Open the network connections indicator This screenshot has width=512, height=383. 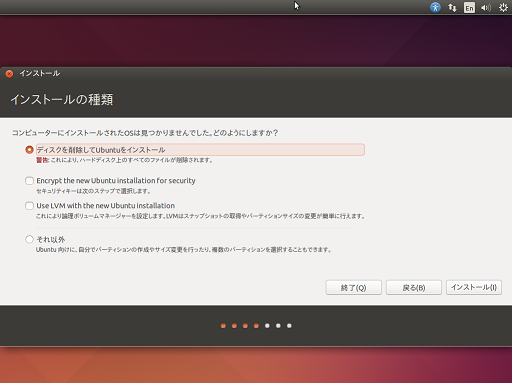coord(452,7)
